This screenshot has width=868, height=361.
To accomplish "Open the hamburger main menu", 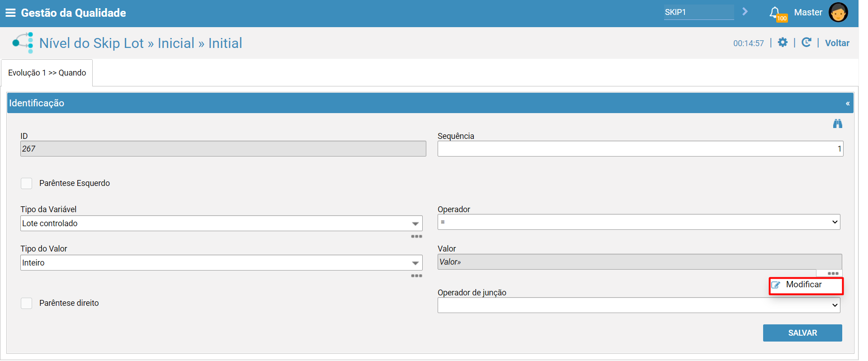I will click(10, 13).
